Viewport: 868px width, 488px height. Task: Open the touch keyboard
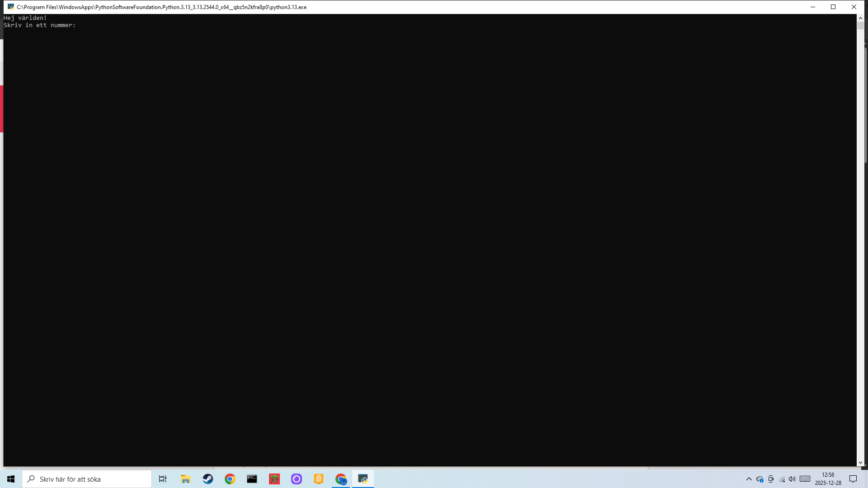pos(805,479)
